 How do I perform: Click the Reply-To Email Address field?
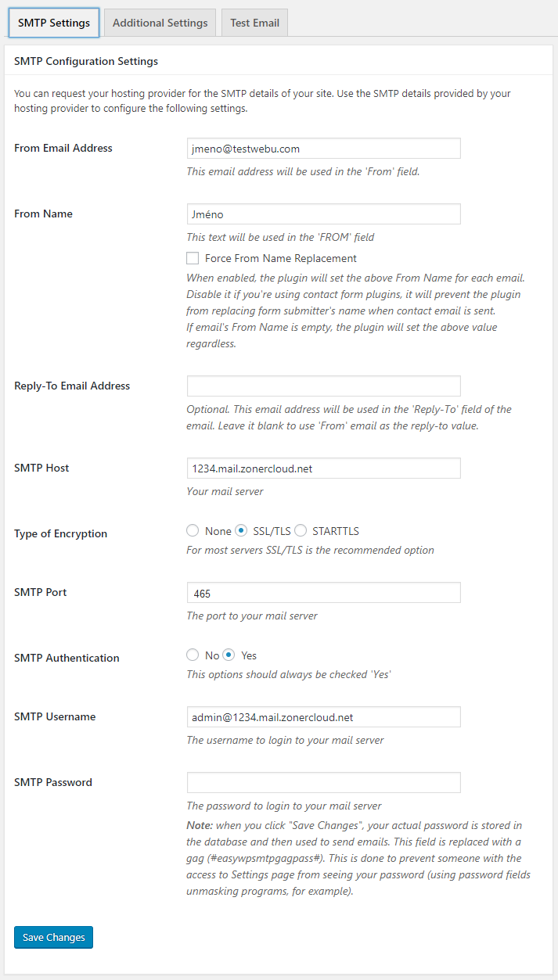(x=323, y=386)
